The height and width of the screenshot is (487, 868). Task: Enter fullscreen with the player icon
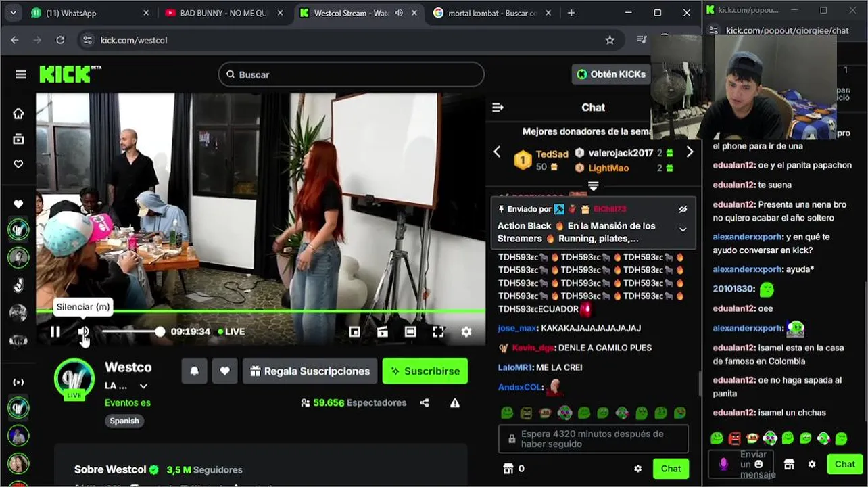[439, 331]
